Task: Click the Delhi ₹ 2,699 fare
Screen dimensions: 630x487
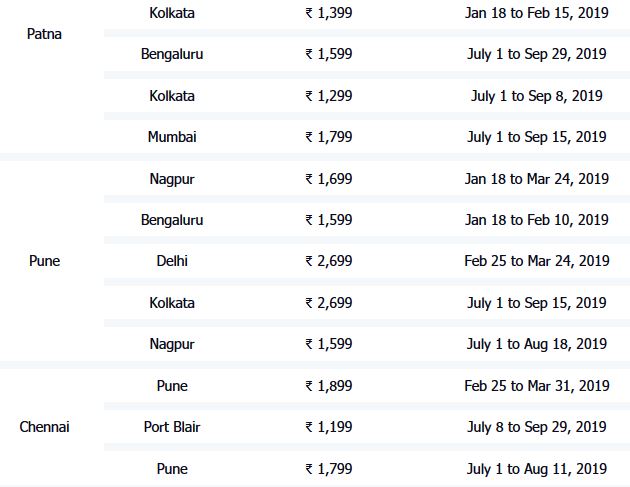Action: coord(329,261)
